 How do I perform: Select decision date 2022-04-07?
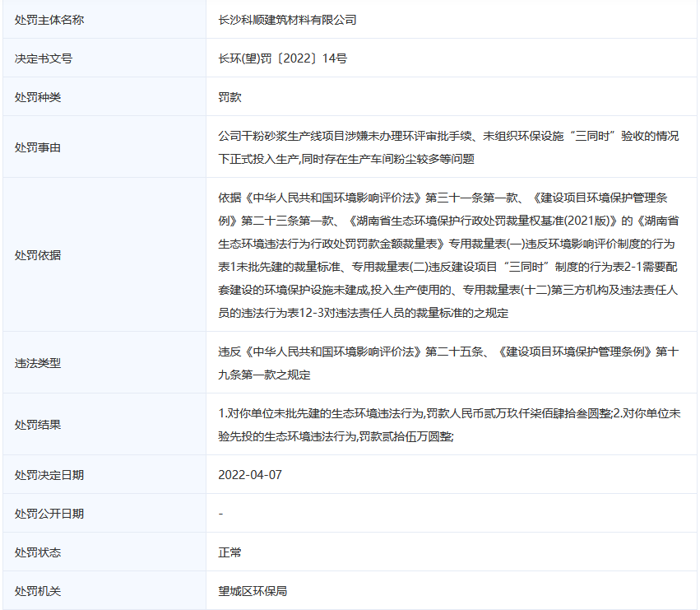pos(250,475)
